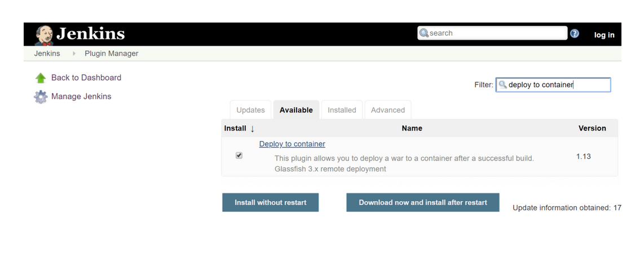644x266 pixels.
Task: Go to Back to Dashboard link
Action: point(86,78)
